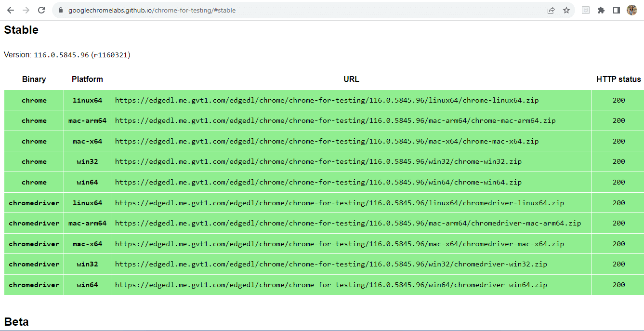Click the chromedriver win32 zip URL
This screenshot has height=331, width=644.
(331, 264)
